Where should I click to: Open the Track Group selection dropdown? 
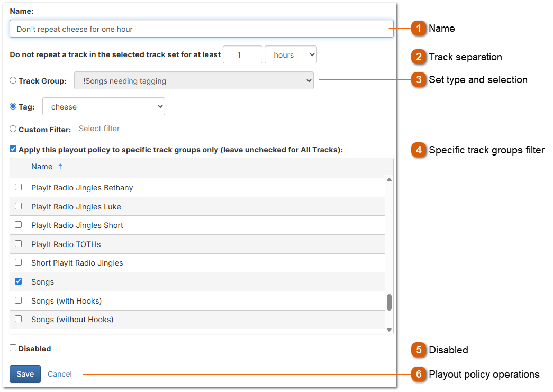click(194, 80)
